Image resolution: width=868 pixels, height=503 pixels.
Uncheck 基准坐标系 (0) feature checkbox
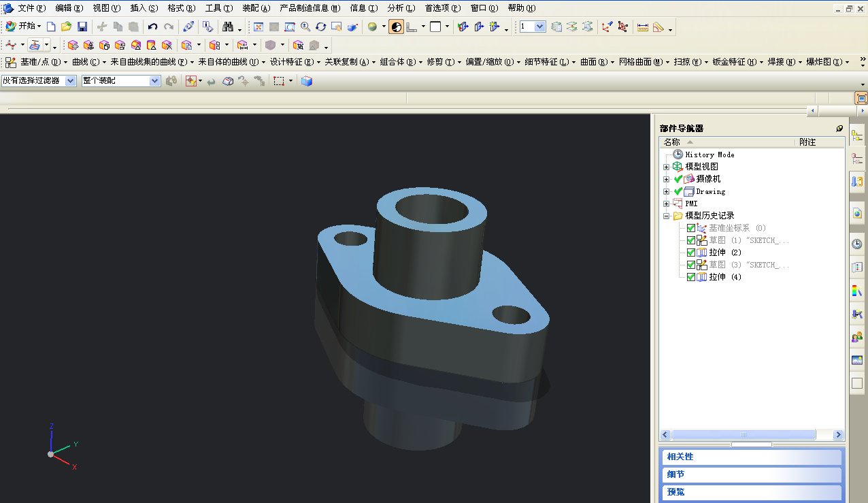[x=691, y=228]
